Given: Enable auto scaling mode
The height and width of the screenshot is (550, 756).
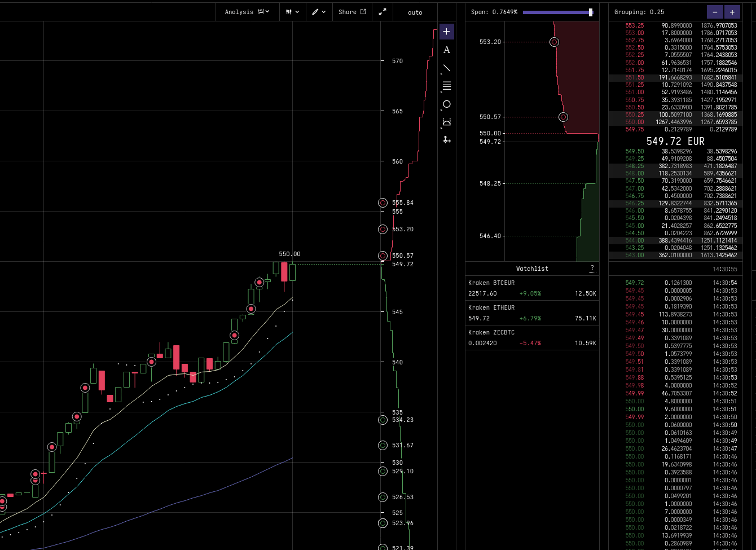Looking at the screenshot, I should pos(415,12).
